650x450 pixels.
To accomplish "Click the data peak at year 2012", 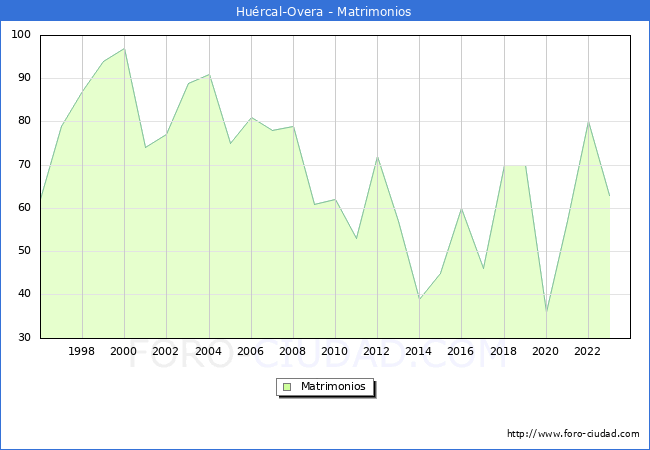I will (377, 157).
